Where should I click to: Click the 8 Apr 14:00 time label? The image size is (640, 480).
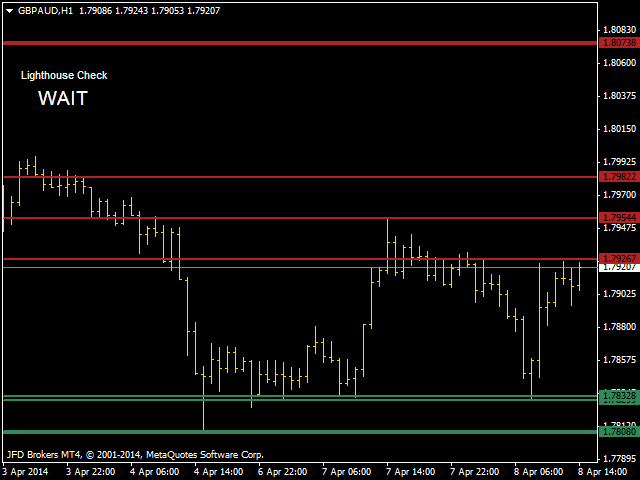pos(603,472)
